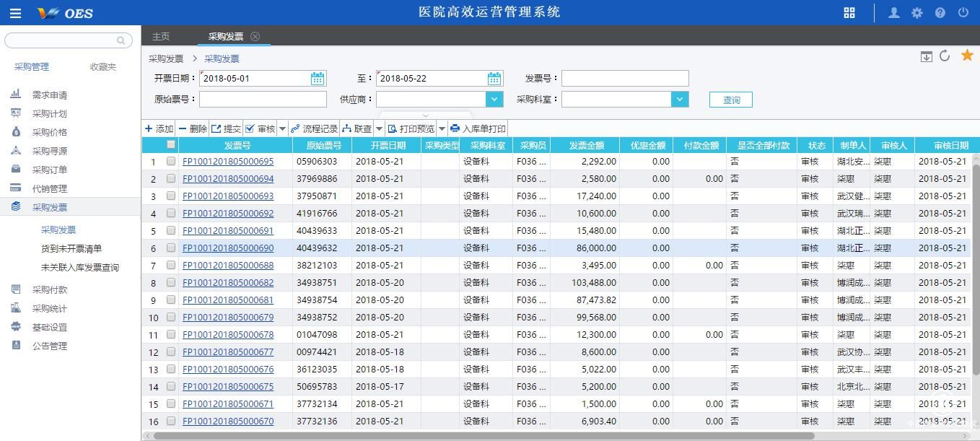
Task: Open system settings gear icon
Action: point(916,12)
